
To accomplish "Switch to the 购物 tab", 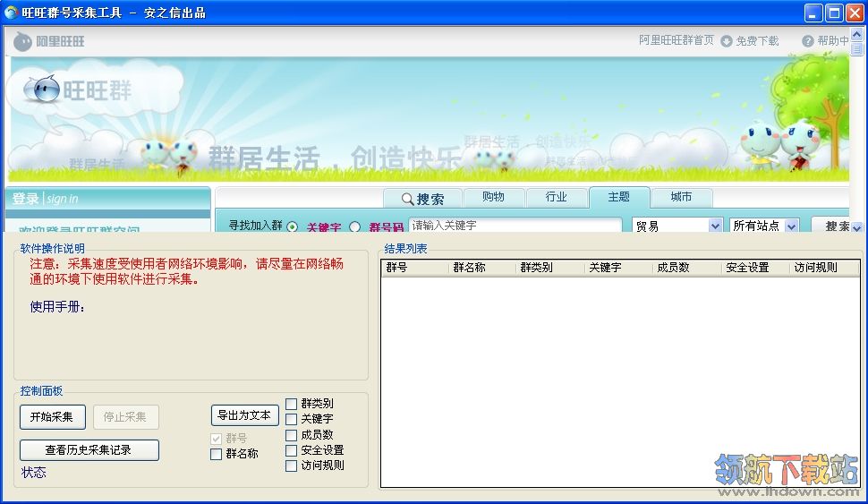I will 493,197.
